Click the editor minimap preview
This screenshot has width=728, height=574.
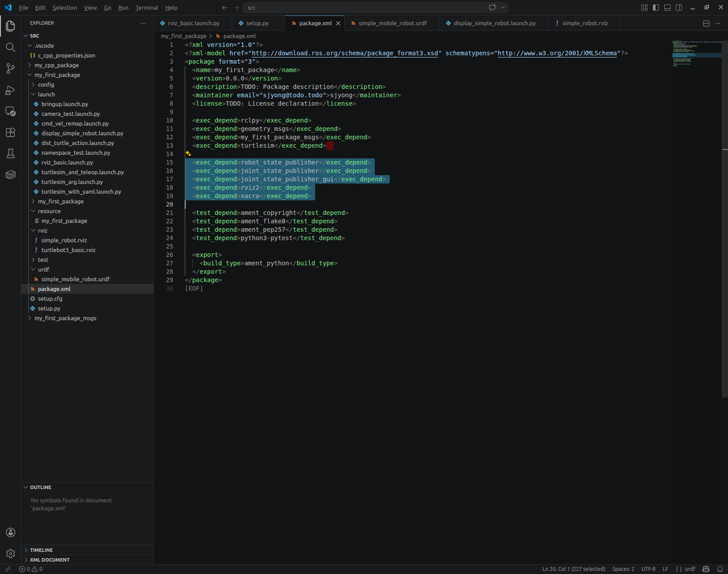point(697,54)
